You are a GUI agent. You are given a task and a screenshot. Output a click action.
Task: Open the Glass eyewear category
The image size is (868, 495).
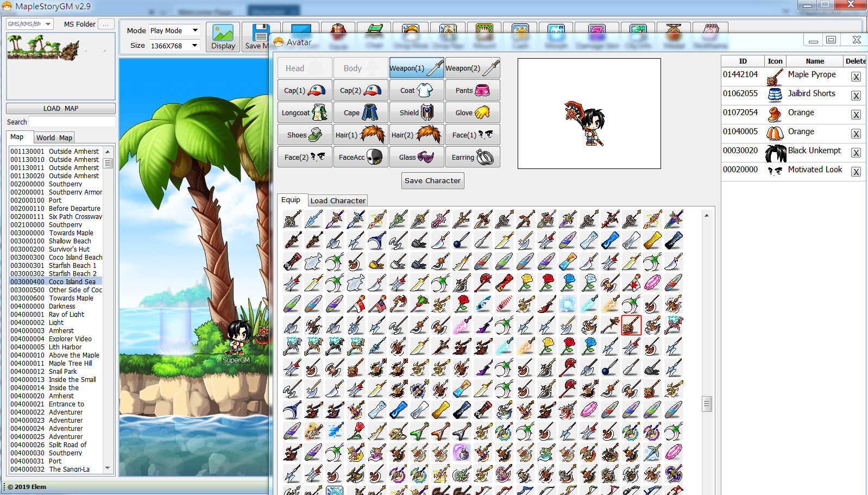pos(417,157)
